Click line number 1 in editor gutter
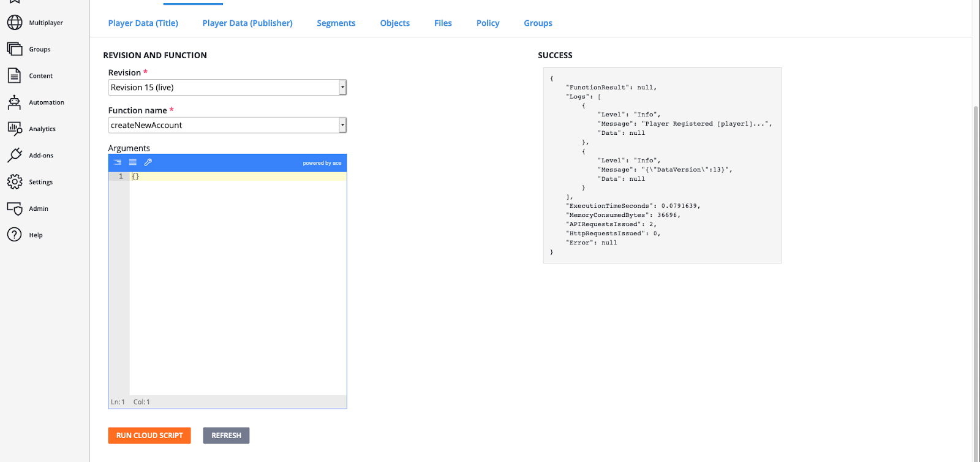Screen dimensions: 980x462 pos(121,176)
